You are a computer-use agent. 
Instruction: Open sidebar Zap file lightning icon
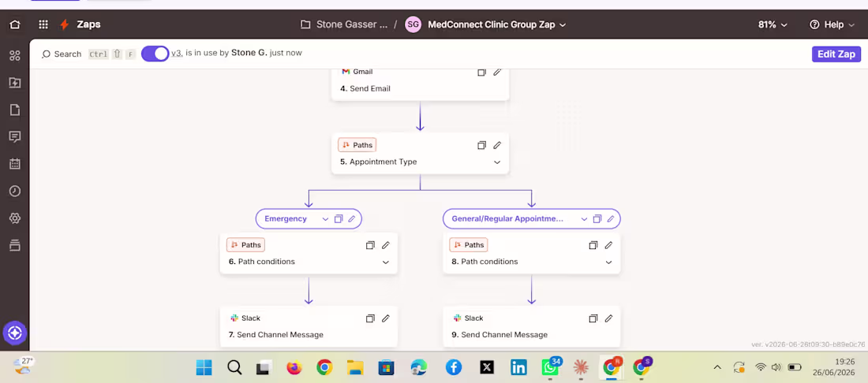pyautogui.click(x=15, y=83)
